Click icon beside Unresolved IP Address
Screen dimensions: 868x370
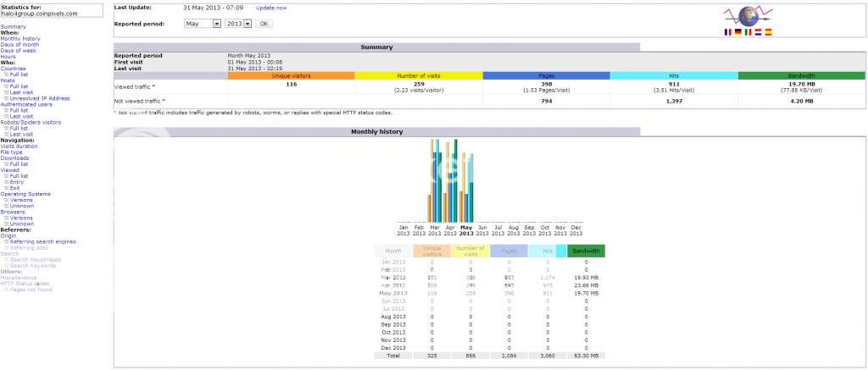pos(7,98)
